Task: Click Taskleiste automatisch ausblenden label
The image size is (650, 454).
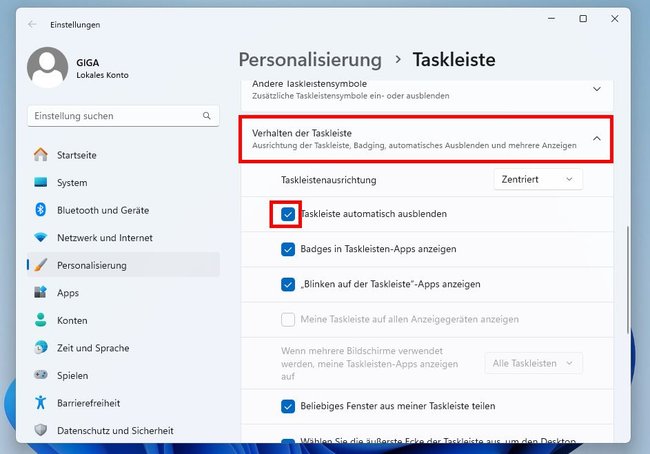Action: pos(374,214)
